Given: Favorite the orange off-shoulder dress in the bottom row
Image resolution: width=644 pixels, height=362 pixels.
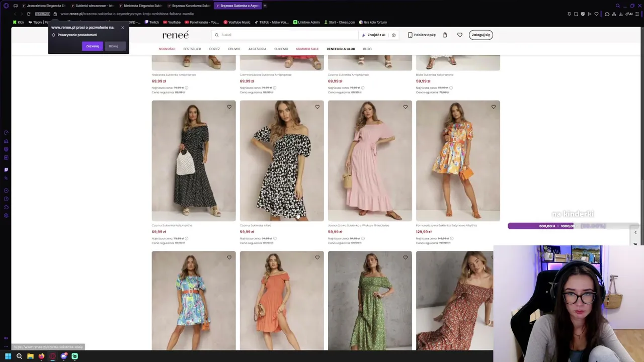Looking at the screenshot, I should (x=317, y=257).
